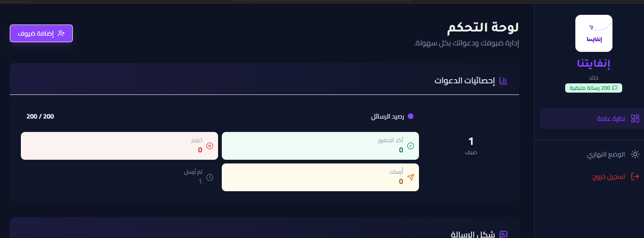
Task: Click the green check circle icon
Action: point(410,146)
